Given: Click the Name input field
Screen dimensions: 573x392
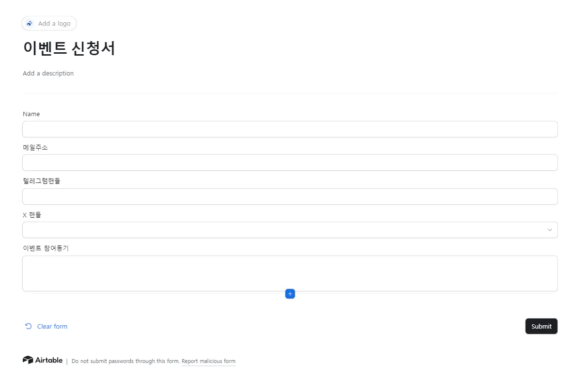Looking at the screenshot, I should (x=290, y=129).
